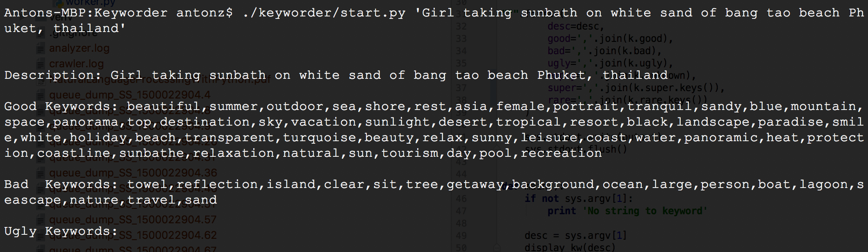Viewport: 868px width, 252px height.
Task: Click the keyword 'turquoise' in the good list
Action: (x=320, y=138)
